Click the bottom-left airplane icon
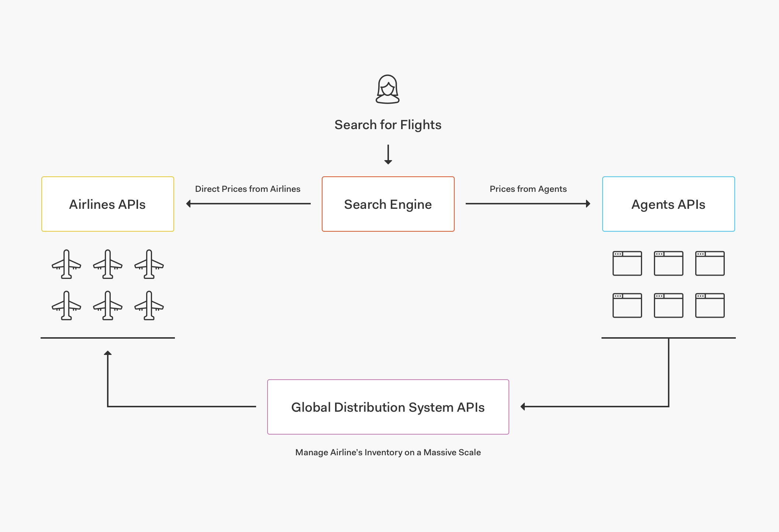 click(66, 305)
